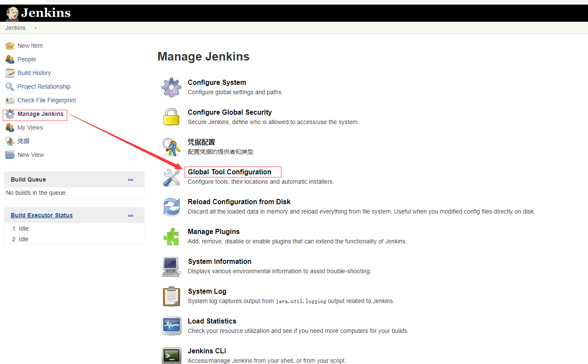Click the New Item box icon
Viewport: 588px width, 364px height.
tap(10, 46)
